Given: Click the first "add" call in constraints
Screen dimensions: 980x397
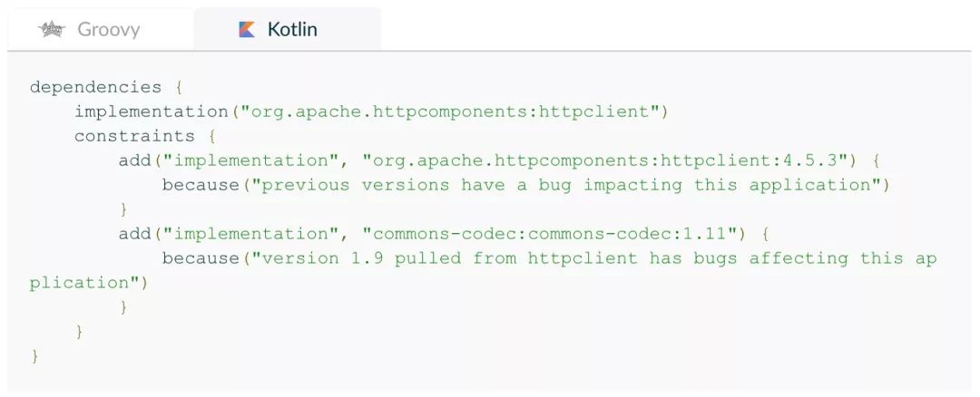Looking at the screenshot, I should pyautogui.click(x=134, y=160).
